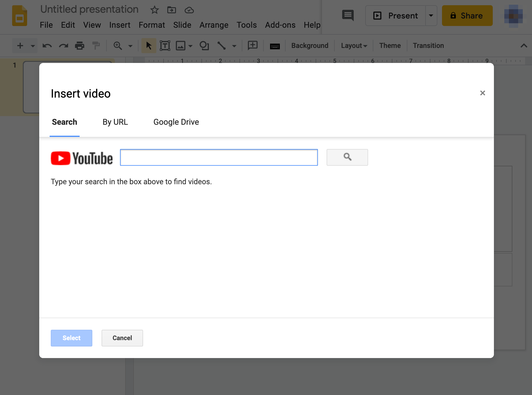Star the Untitled presentation
The height and width of the screenshot is (395, 532).
155,10
